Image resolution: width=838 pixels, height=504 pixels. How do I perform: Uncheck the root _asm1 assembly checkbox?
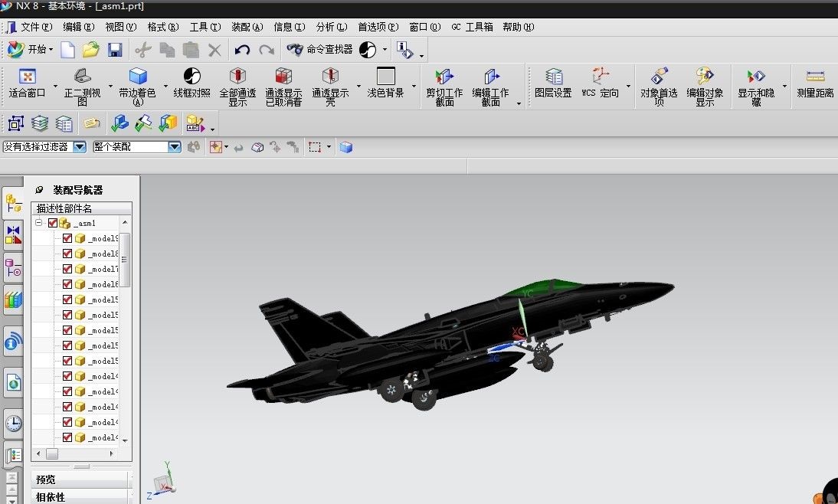pyautogui.click(x=52, y=223)
